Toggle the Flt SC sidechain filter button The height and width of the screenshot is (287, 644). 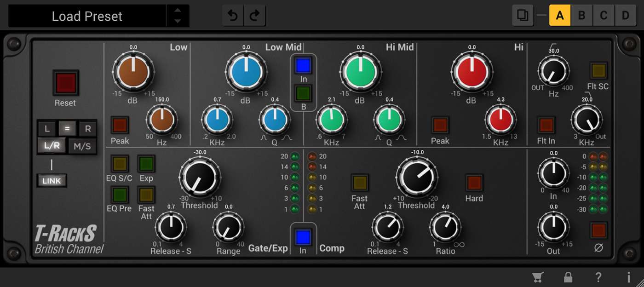point(598,70)
